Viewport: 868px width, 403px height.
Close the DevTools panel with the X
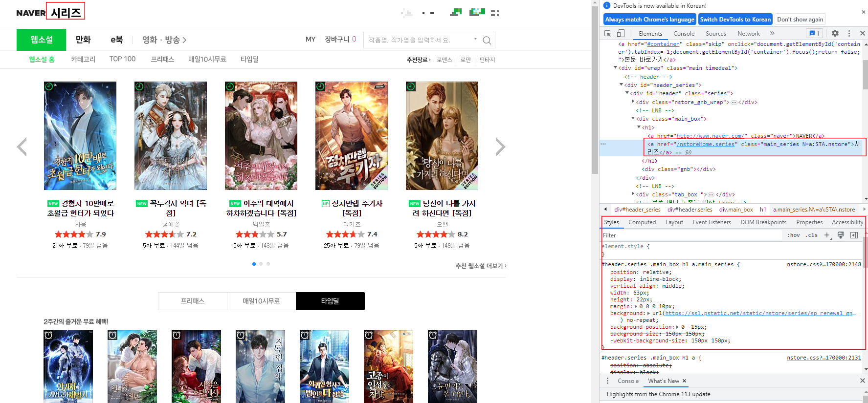[x=862, y=33]
